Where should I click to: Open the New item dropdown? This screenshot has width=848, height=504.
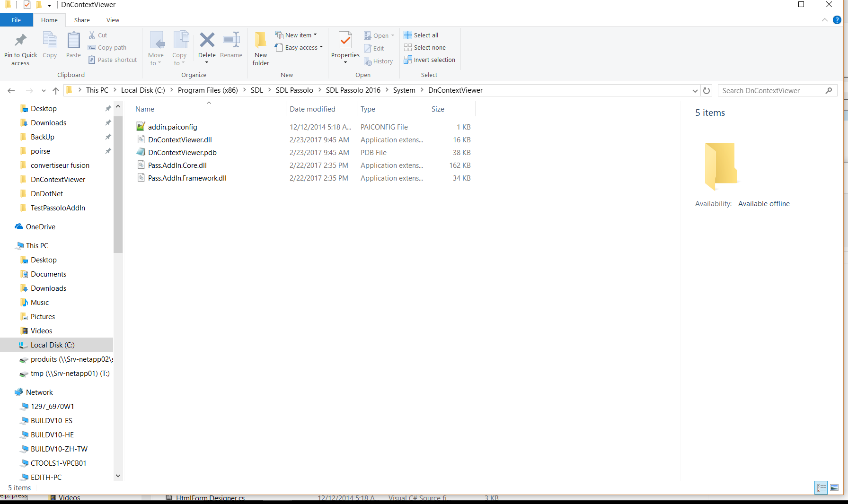tap(296, 35)
